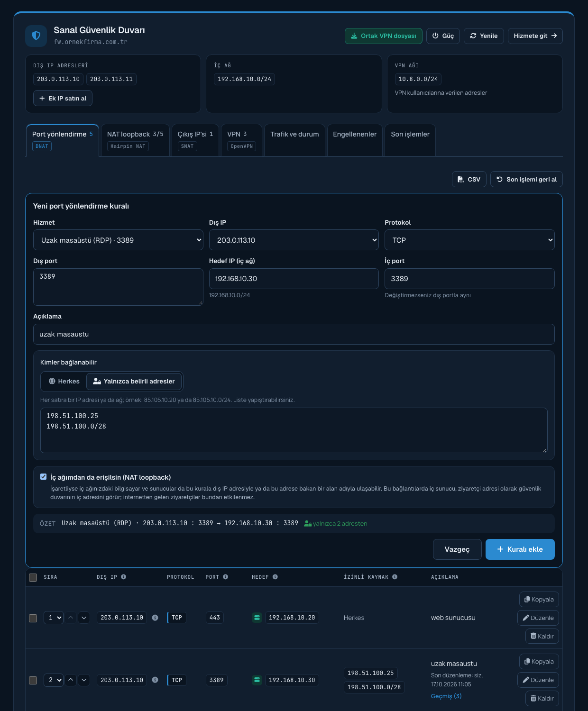Viewport: 588px width, 711px height.
Task: Click external IP chip 203.0.113.11
Action: pos(111,79)
